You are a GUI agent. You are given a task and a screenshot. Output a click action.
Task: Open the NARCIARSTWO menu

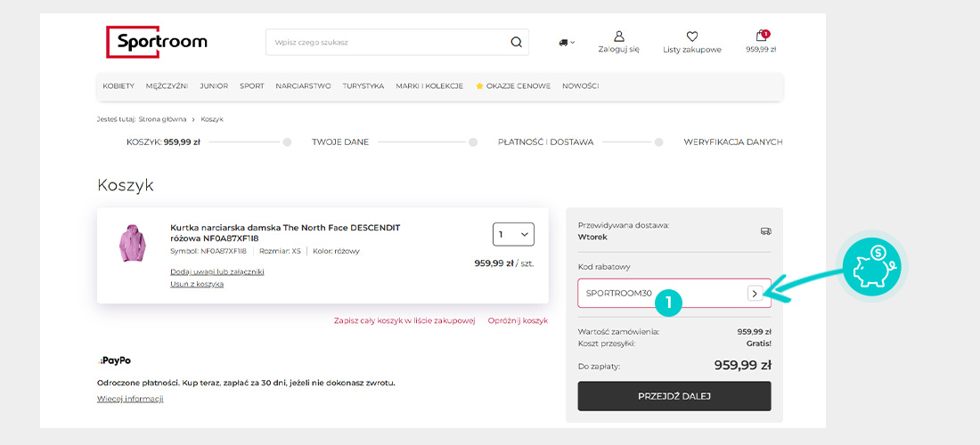click(x=303, y=86)
